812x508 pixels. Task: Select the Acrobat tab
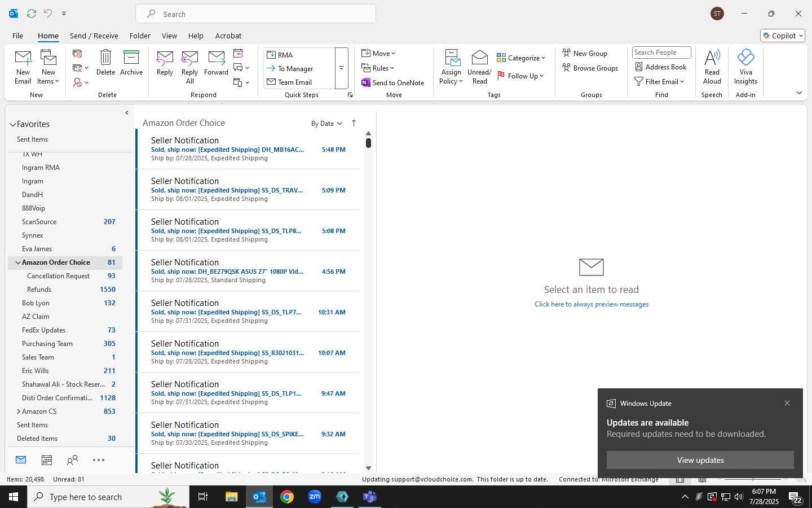pyautogui.click(x=228, y=36)
